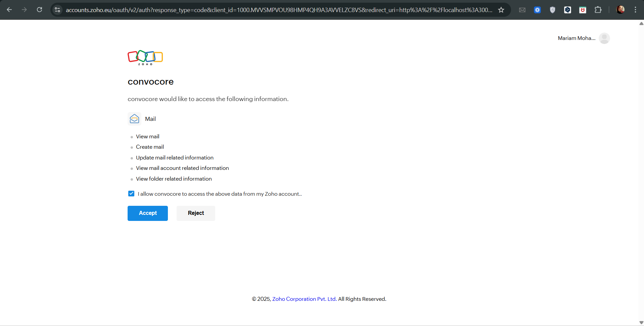
Task: Click the scrollbar down arrow
Action: pyautogui.click(x=641, y=323)
